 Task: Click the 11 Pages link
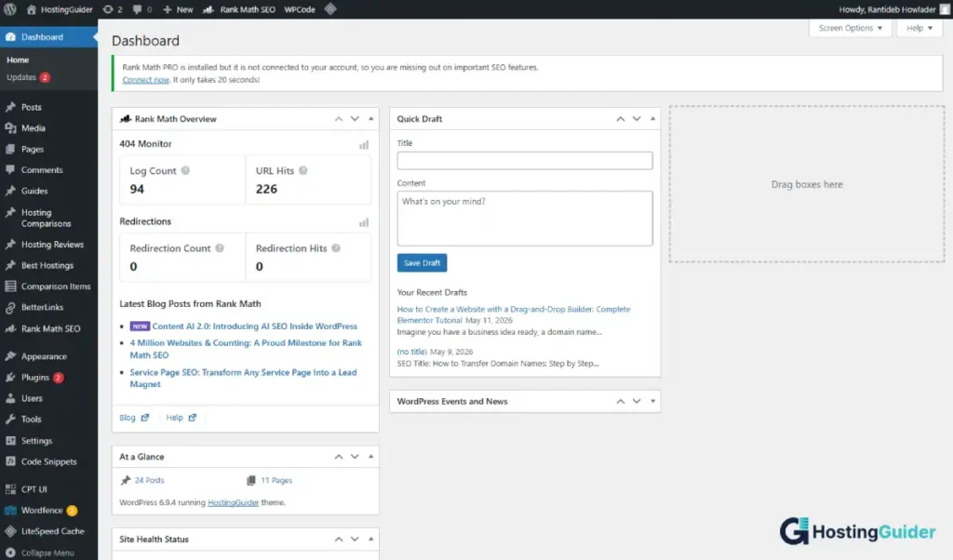pyautogui.click(x=276, y=480)
